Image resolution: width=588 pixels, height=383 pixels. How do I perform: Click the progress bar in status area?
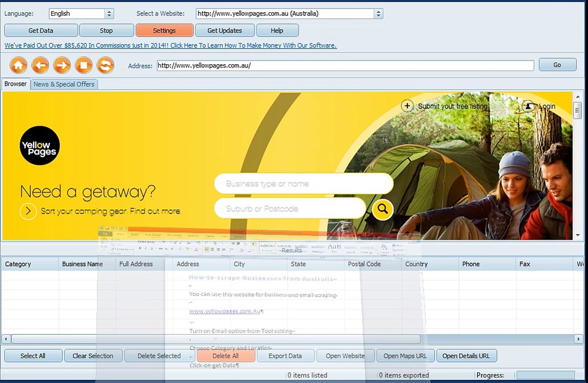tap(545, 375)
